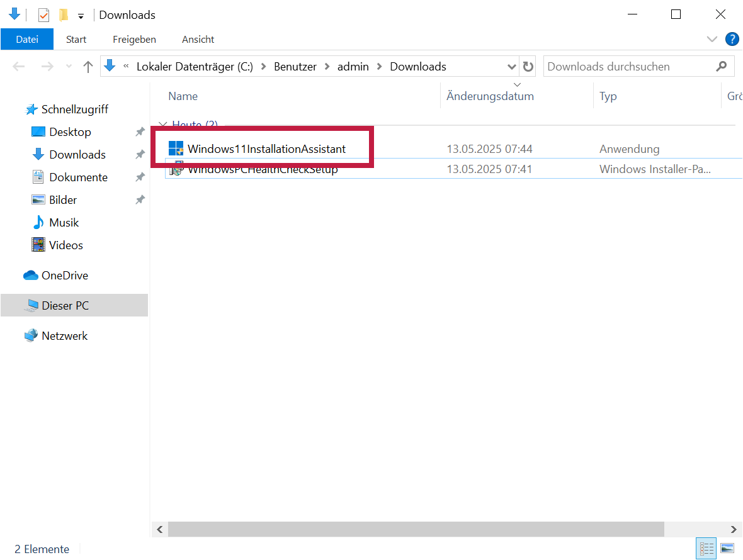Screen dimensions: 743x560
Task: Click the horizontal scrollbar right arrow
Action: pyautogui.click(x=734, y=529)
